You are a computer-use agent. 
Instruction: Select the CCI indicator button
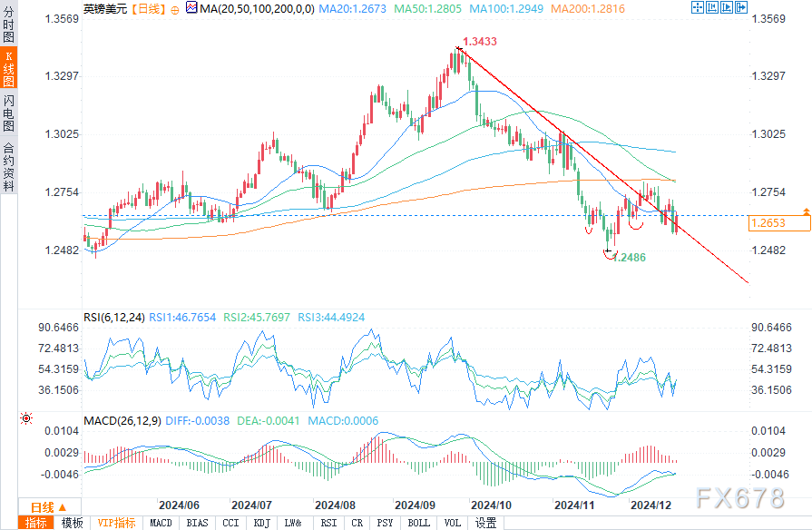230,523
